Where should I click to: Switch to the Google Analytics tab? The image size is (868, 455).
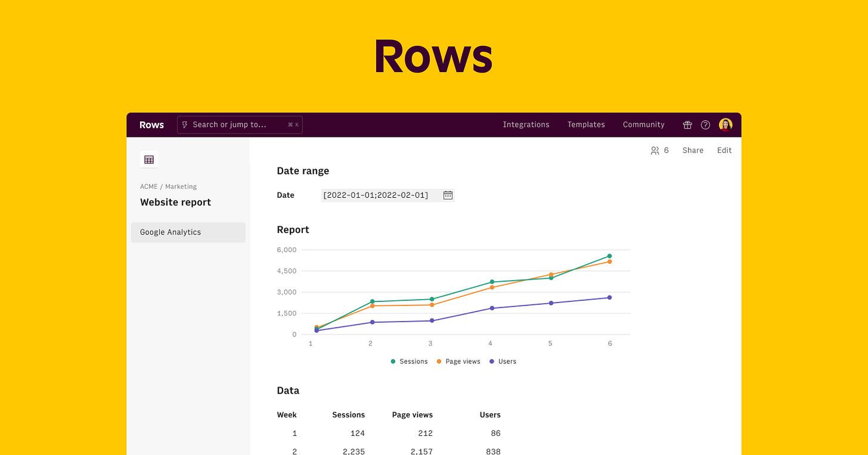pos(170,232)
